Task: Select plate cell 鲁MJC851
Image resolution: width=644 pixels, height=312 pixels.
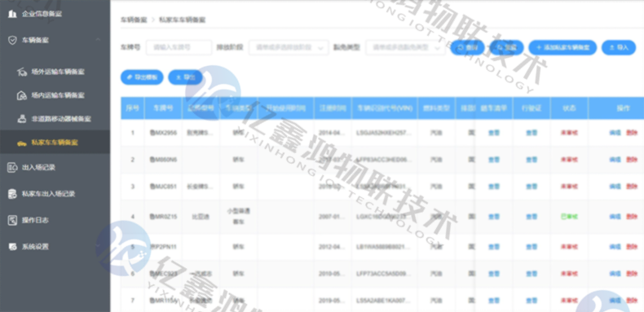Action: (x=163, y=187)
